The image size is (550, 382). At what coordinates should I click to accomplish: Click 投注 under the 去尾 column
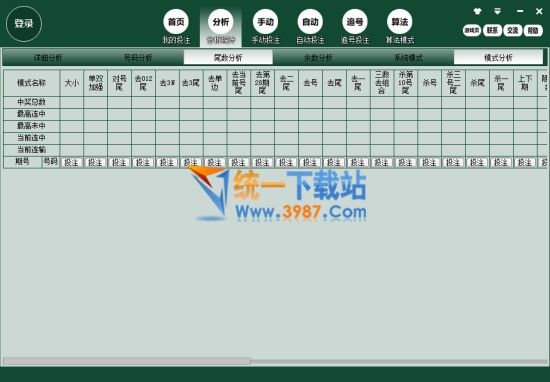click(334, 162)
